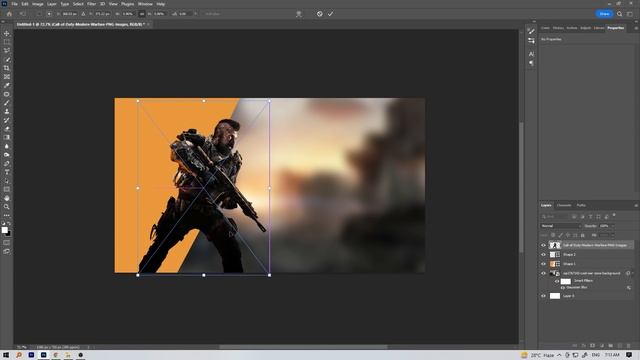Open the Image menu
The image size is (640, 360).
click(38, 4)
